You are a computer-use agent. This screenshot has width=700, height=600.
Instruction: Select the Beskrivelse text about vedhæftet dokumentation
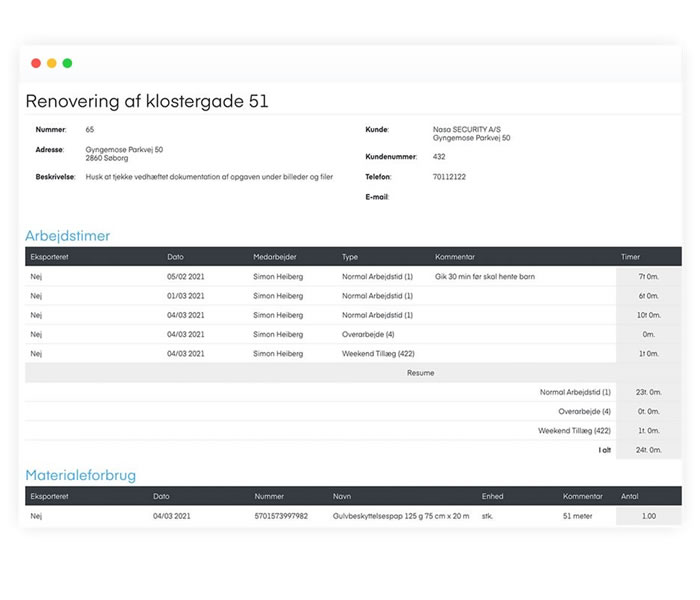[209, 177]
